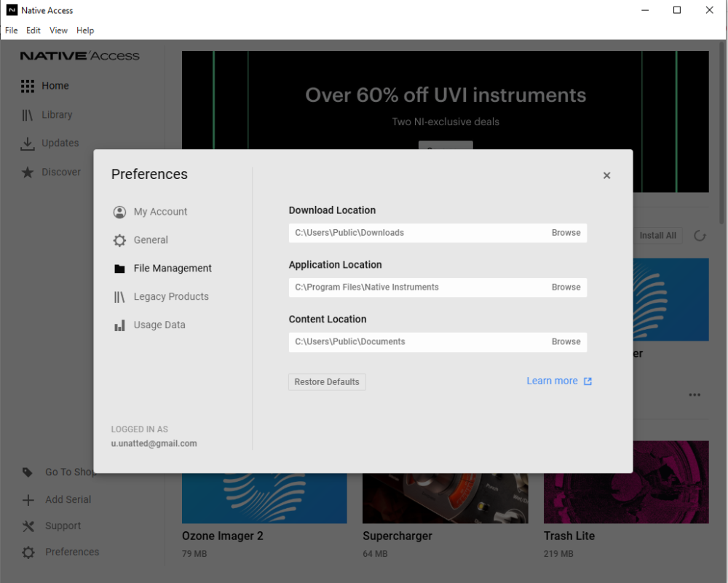Click the Supercharger title text
Image resolution: width=728 pixels, height=583 pixels.
[397, 536]
